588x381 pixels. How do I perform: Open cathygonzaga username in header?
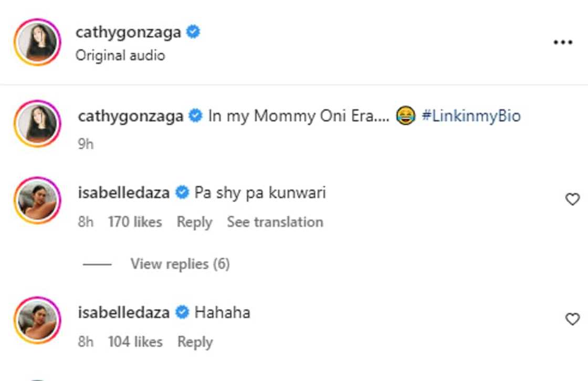pos(128,33)
